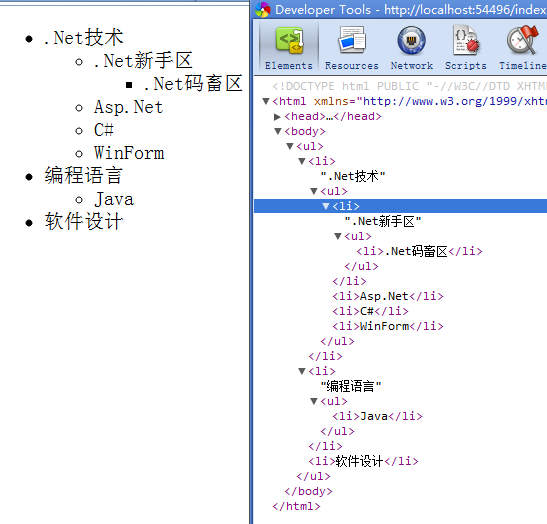Click the Developer Tools window title text
The height and width of the screenshot is (524, 547).
point(411,10)
